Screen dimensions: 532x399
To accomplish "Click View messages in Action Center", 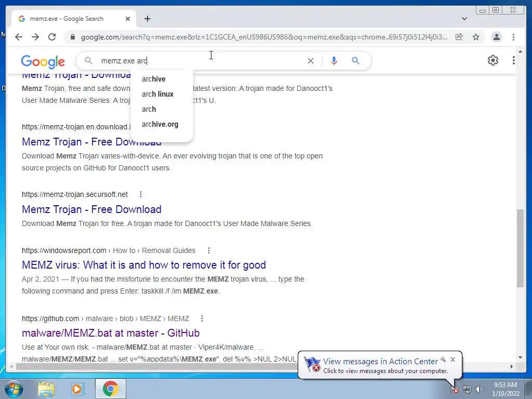I will [x=380, y=362].
